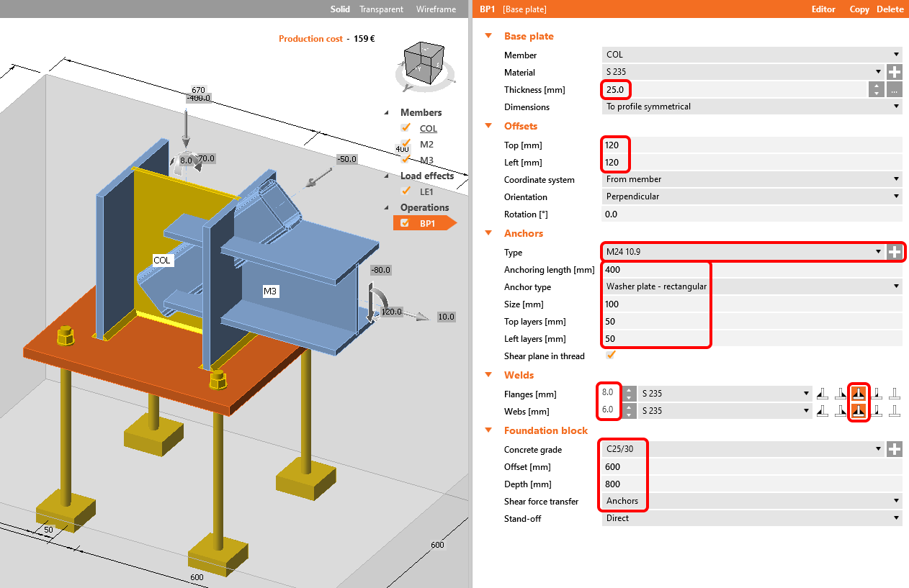Open the Editor tab
Screen dimensions: 909x588
pos(823,9)
